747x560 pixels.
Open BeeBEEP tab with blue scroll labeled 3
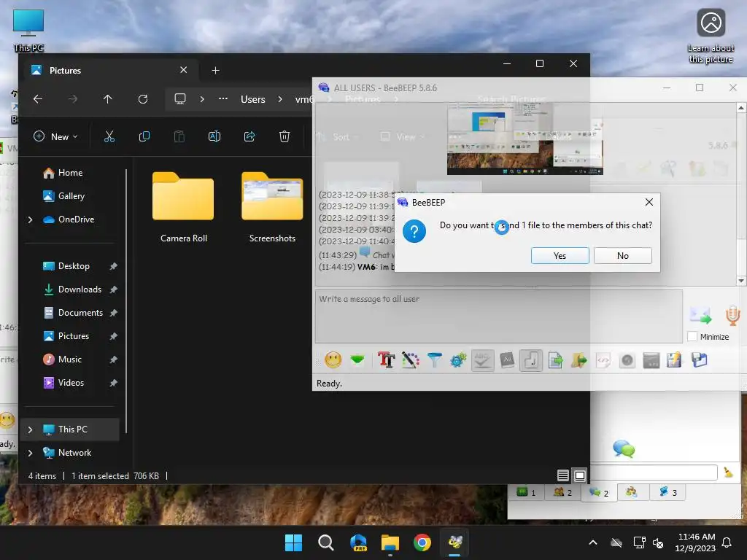(668, 492)
